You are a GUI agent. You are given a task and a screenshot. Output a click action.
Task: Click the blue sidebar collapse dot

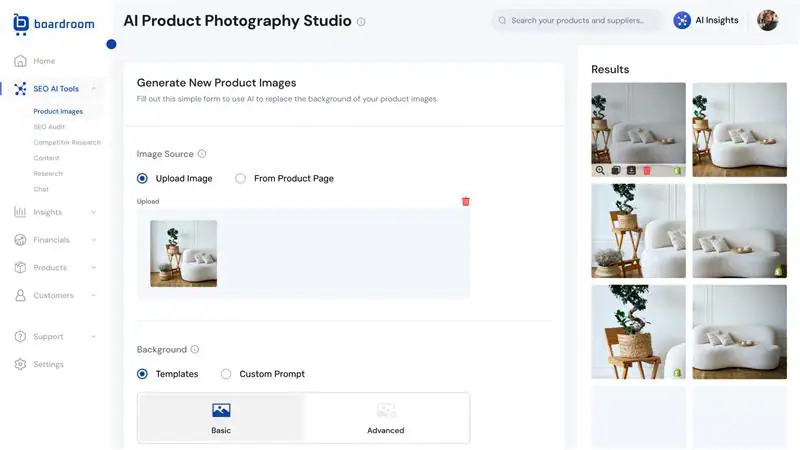point(111,44)
